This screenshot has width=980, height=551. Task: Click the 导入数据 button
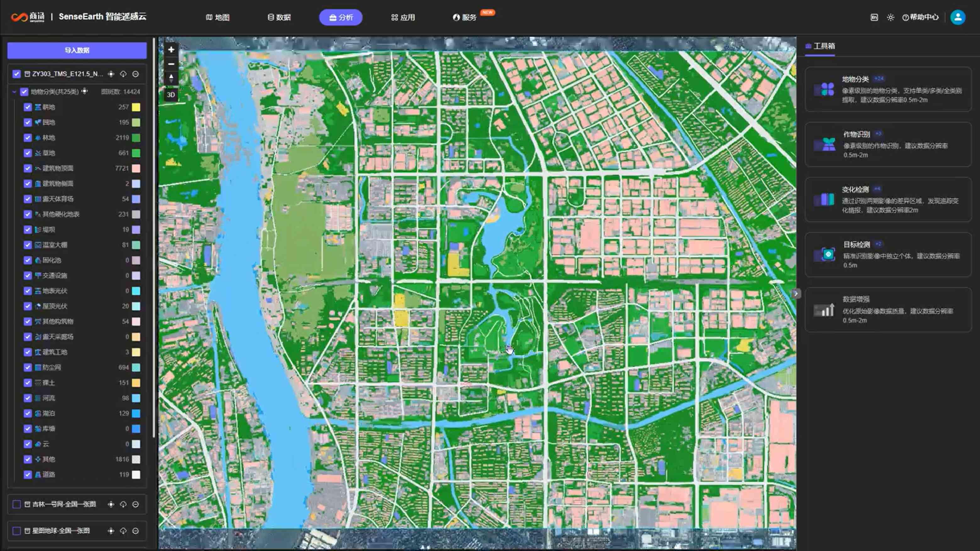pos(77,50)
